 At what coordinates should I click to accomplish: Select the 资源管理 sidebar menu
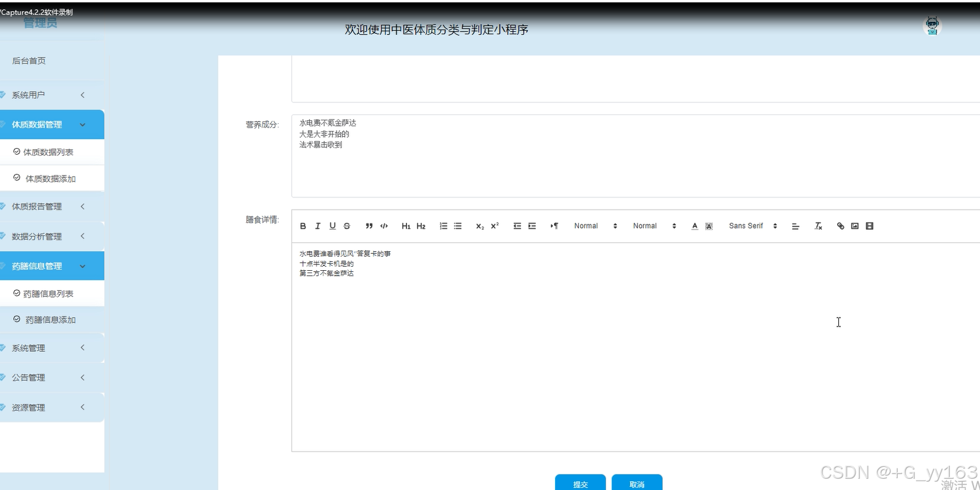click(52, 407)
